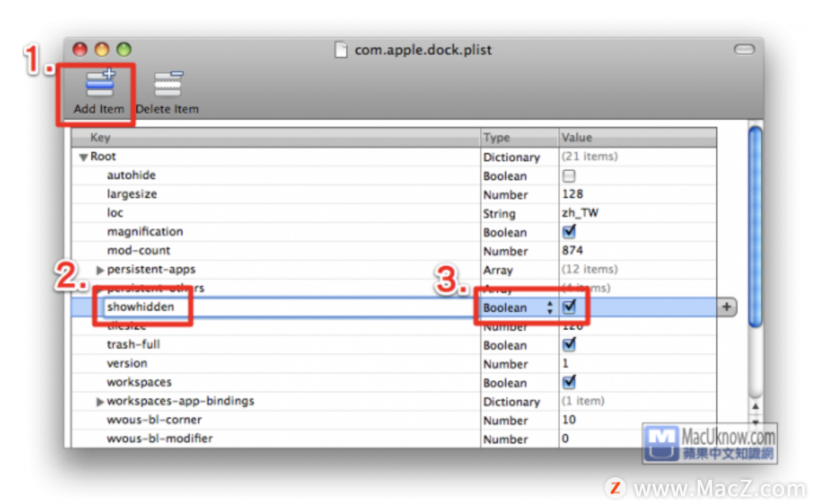Click the value 0 of wvous-bl-modifier

(566, 439)
